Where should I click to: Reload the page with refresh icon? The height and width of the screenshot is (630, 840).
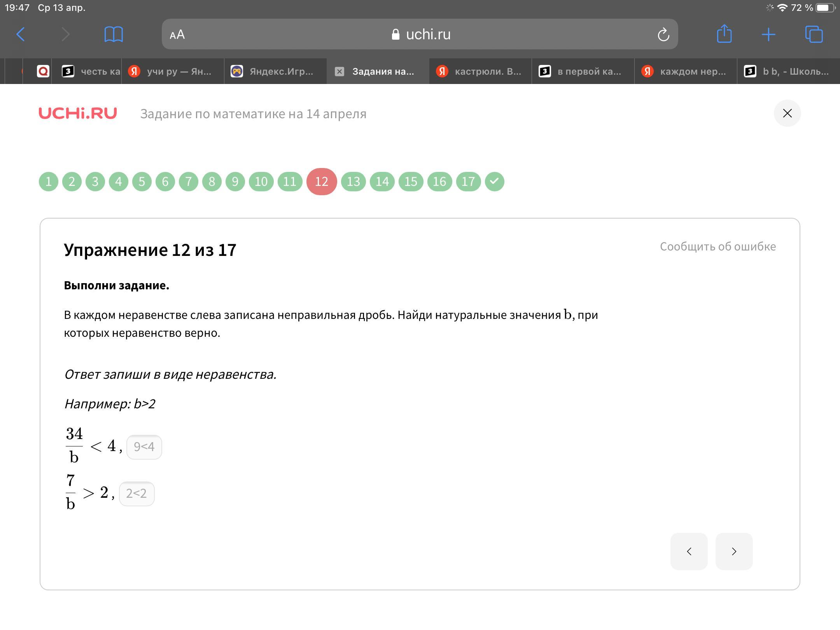click(x=663, y=35)
